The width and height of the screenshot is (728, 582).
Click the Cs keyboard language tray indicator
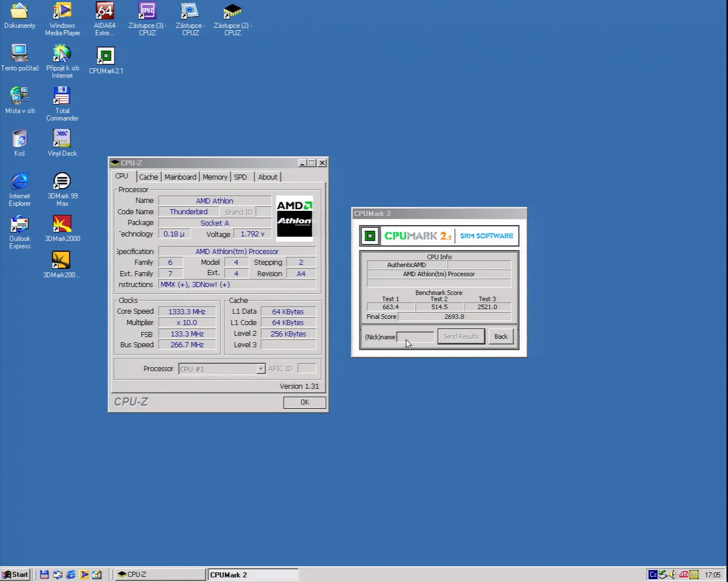pyautogui.click(x=653, y=575)
